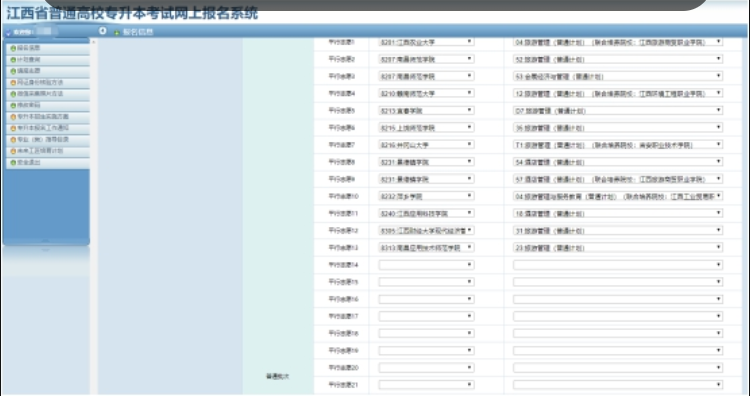Click the sidebar collapse arrow below the menu
The height and width of the screenshot is (396, 750).
coord(46,241)
